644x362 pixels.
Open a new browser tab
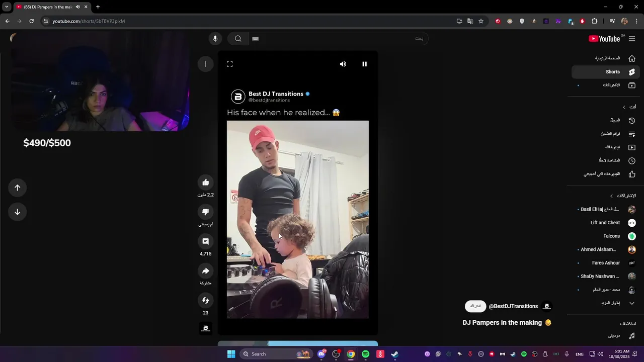click(98, 7)
